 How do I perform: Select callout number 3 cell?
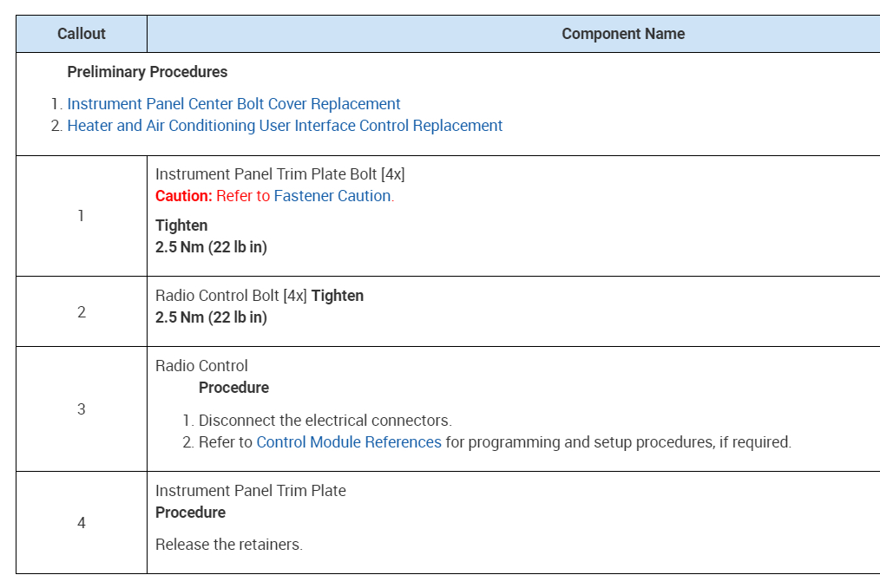pos(82,409)
